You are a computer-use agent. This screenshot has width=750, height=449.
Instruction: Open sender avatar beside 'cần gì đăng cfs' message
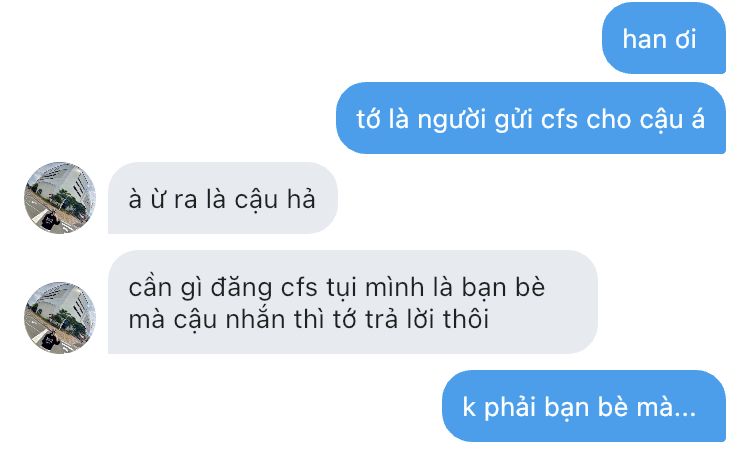(x=60, y=318)
